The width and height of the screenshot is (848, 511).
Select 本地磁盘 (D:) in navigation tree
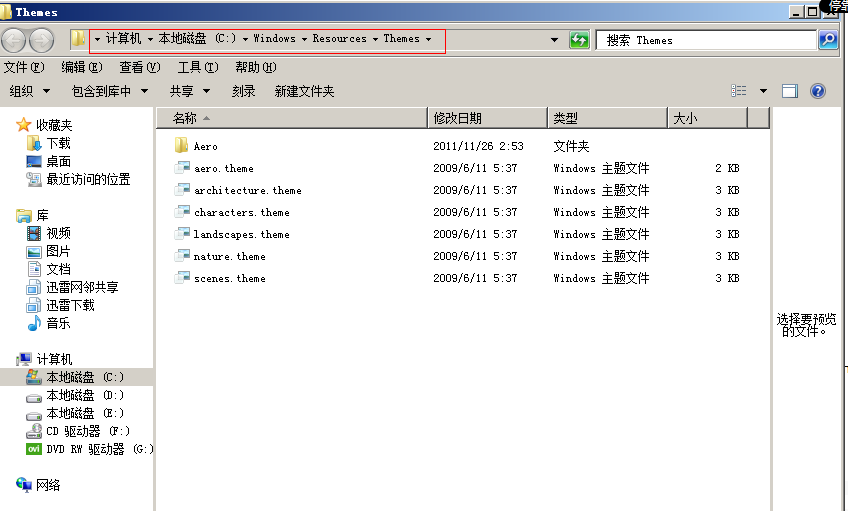tap(85, 395)
